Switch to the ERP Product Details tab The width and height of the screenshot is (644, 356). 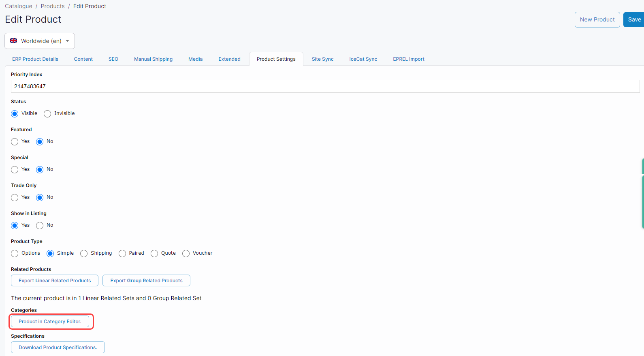[35, 59]
